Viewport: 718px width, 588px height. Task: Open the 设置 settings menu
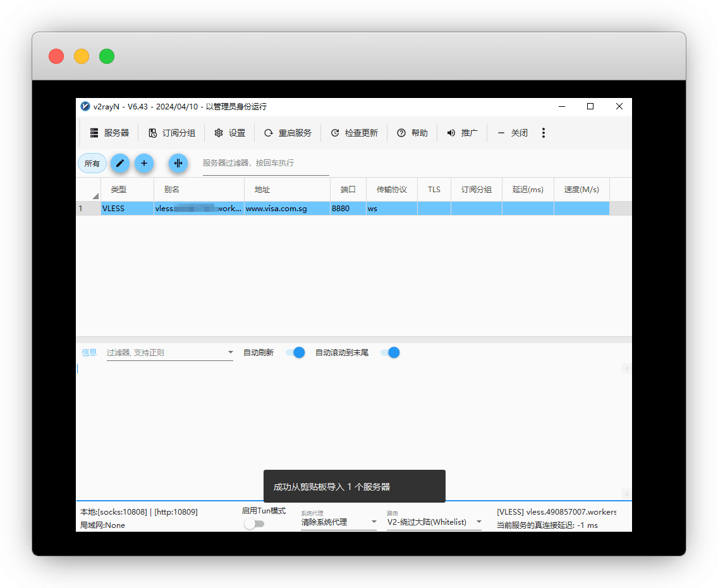pos(230,133)
